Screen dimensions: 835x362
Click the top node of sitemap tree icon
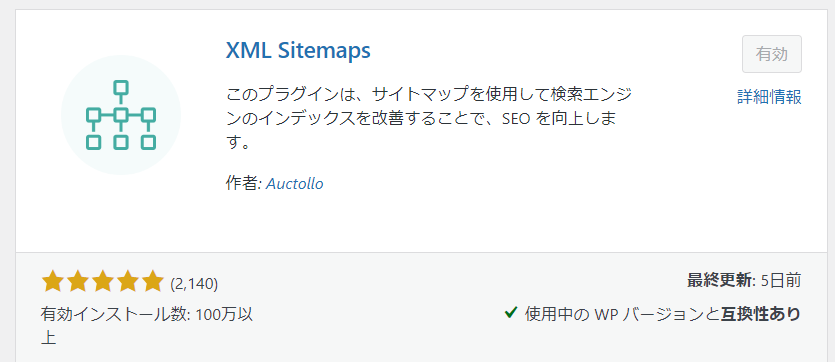[121, 87]
